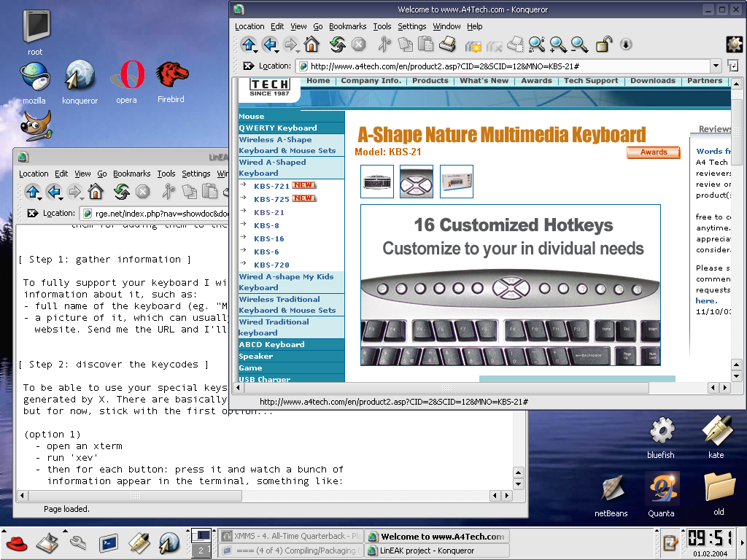Open the Edit menu in LinEAK Konqueror window
The width and height of the screenshot is (747, 560).
tap(61, 174)
